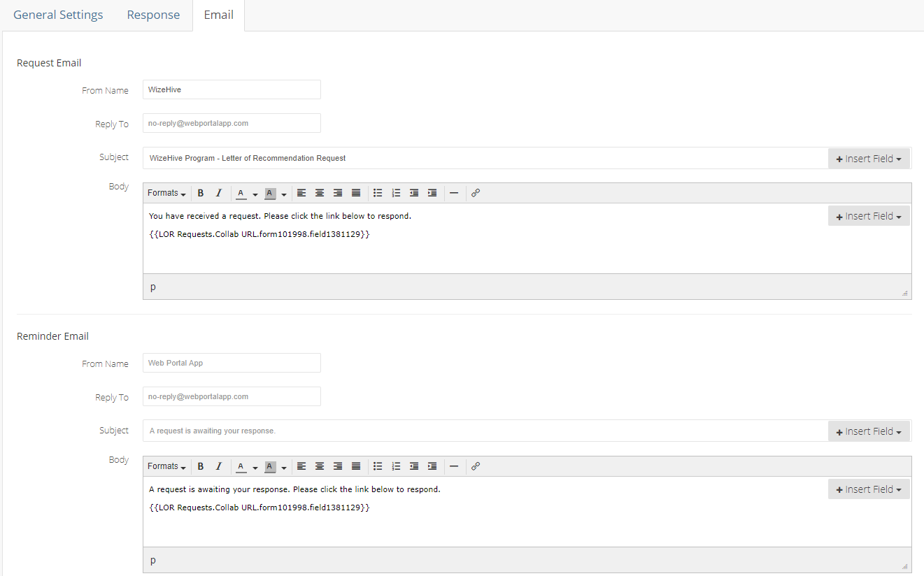
Task: Toggle Italic in Request Email body toolbar
Action: (218, 193)
